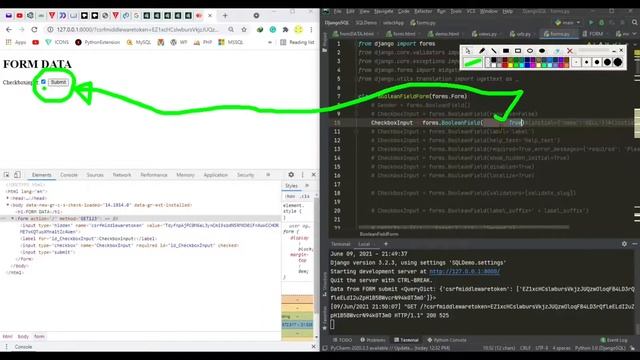Screen dimensions: 640x360
Task: Click the .hov toggle in Styles pane
Action: point(290,196)
